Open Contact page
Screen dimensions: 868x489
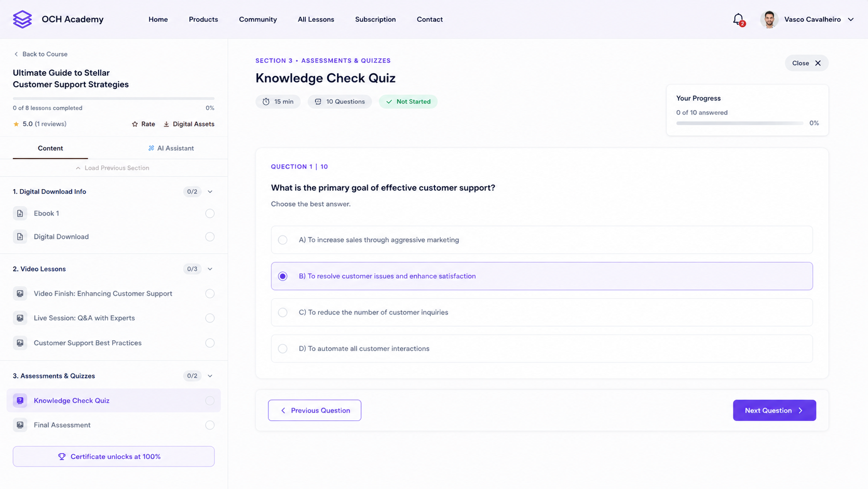pos(430,20)
